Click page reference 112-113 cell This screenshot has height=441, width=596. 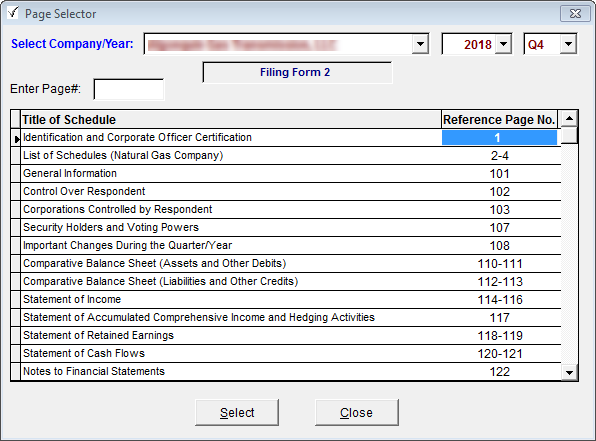(x=499, y=281)
